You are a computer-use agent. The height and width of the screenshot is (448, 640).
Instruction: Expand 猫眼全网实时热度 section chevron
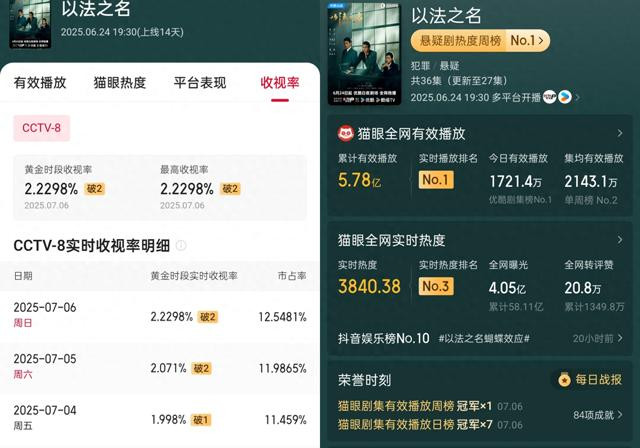620,240
